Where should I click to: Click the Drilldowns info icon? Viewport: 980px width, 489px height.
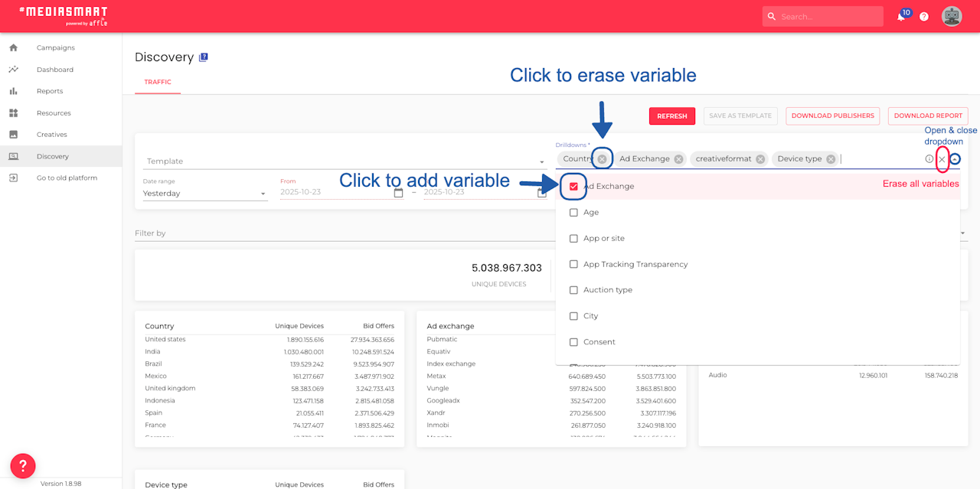tap(929, 159)
